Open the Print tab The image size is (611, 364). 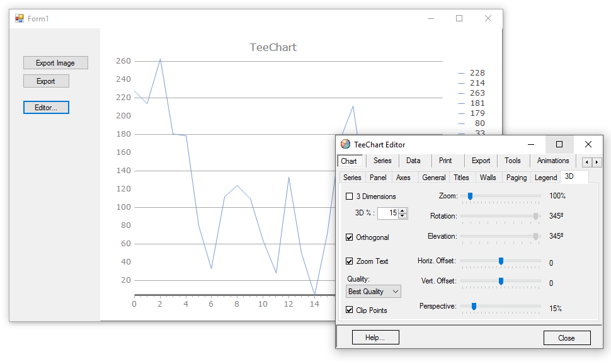(x=445, y=161)
